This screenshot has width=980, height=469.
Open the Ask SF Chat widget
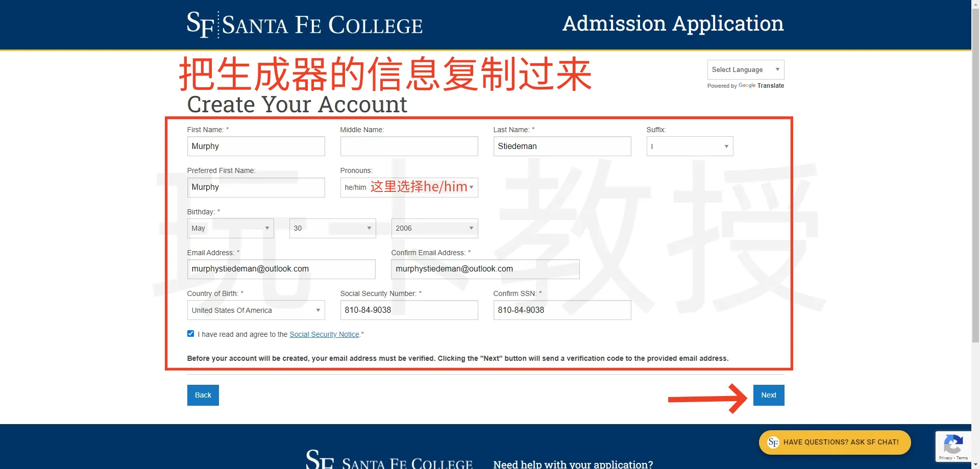coord(835,442)
